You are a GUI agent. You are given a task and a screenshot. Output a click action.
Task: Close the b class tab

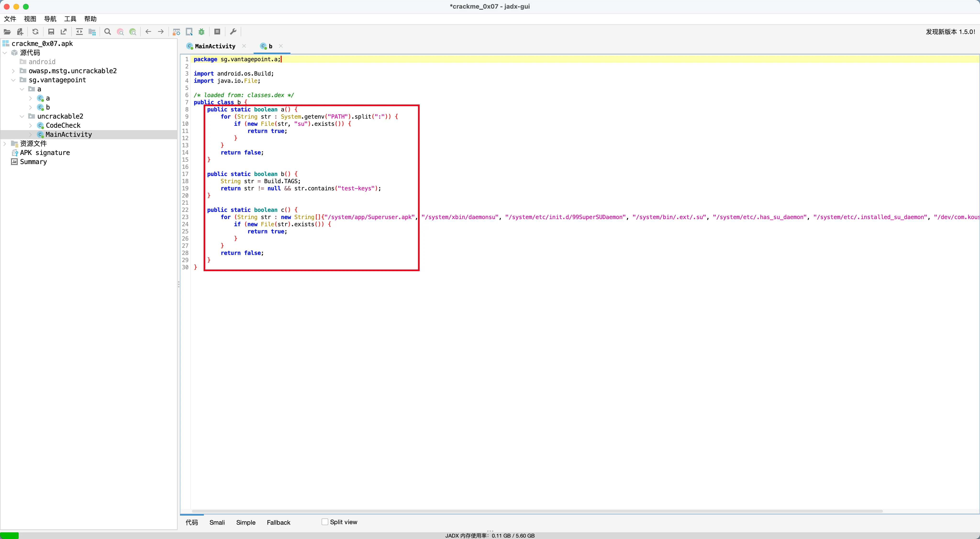tap(281, 46)
